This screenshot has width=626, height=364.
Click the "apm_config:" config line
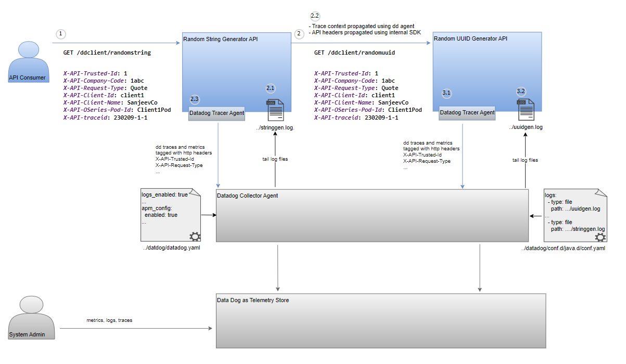[157, 208]
